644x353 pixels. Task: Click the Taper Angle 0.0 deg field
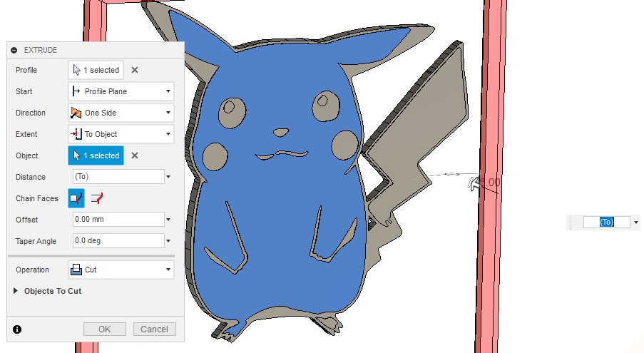(118, 241)
